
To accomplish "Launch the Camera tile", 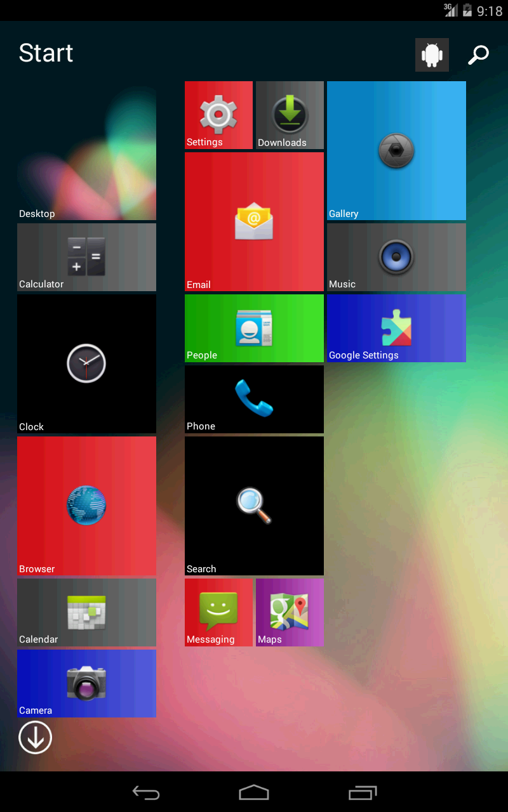I will (x=86, y=684).
